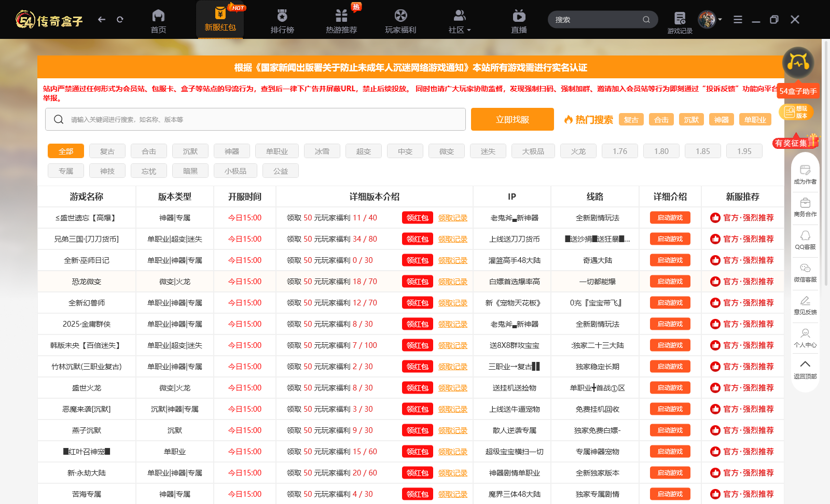The image size is (830, 504).
Task: Switch to the 玩家福利 tab
Action: pos(400,21)
